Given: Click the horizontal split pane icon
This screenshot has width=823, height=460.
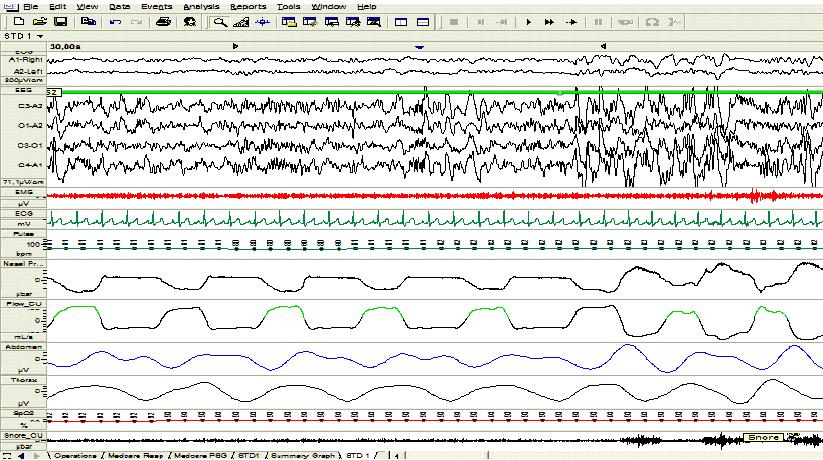Looking at the screenshot, I should (x=423, y=22).
